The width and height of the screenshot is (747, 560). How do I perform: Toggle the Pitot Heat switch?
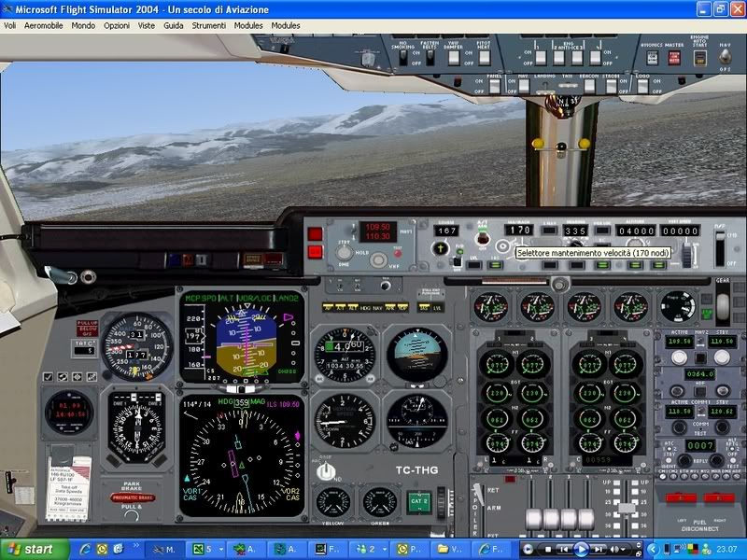click(x=484, y=58)
